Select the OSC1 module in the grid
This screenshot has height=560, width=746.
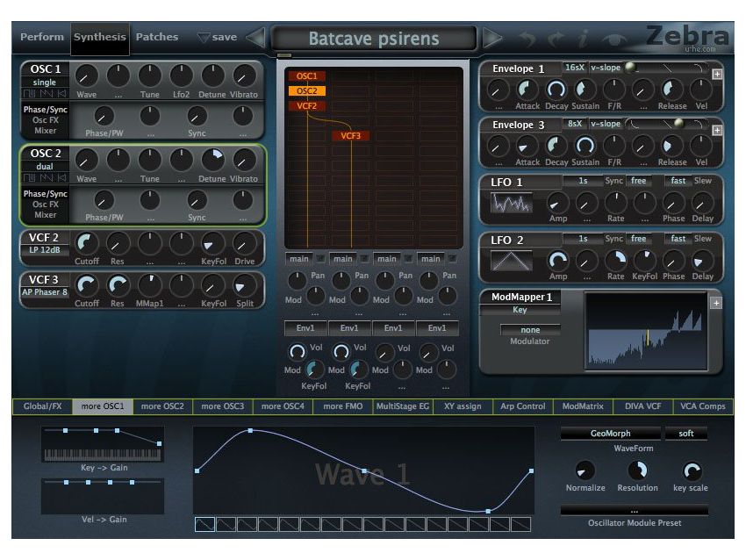pyautogui.click(x=307, y=76)
